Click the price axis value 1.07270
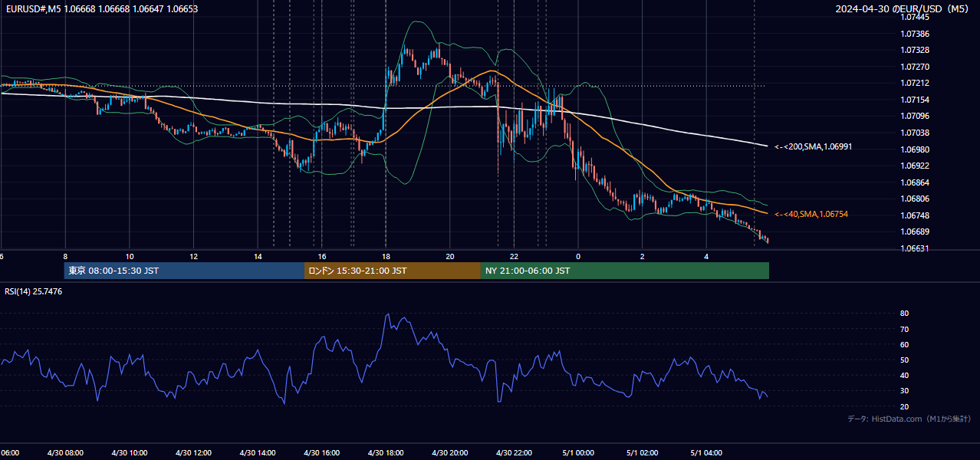 pyautogui.click(x=914, y=67)
